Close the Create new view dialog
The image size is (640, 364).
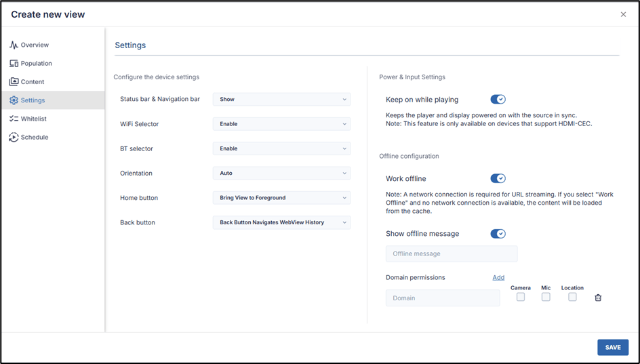point(623,14)
